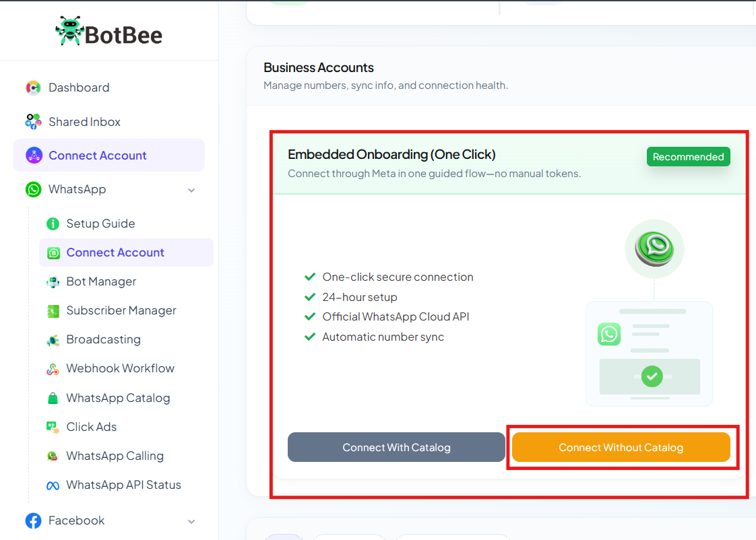Collapse the WhatsApp menu chevron
Image resolution: width=756 pixels, height=540 pixels.
pos(191,191)
